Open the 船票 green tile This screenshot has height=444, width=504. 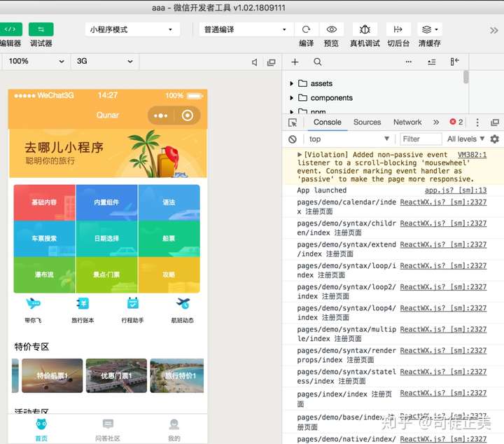coord(169,239)
